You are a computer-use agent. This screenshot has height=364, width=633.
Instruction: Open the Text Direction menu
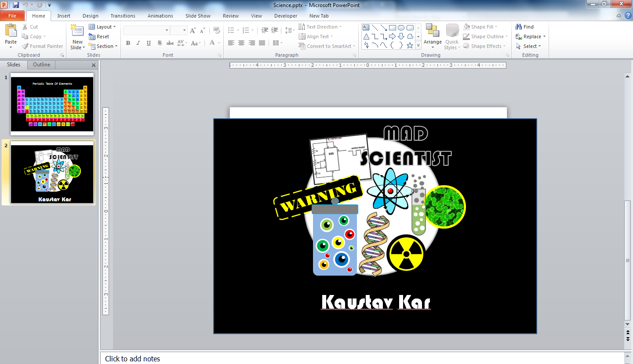(320, 27)
